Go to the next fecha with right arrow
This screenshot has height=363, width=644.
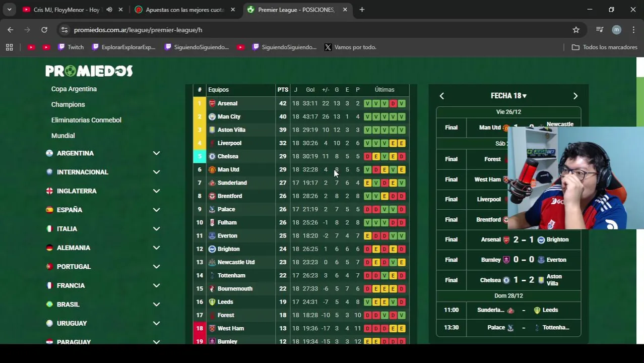tap(575, 96)
